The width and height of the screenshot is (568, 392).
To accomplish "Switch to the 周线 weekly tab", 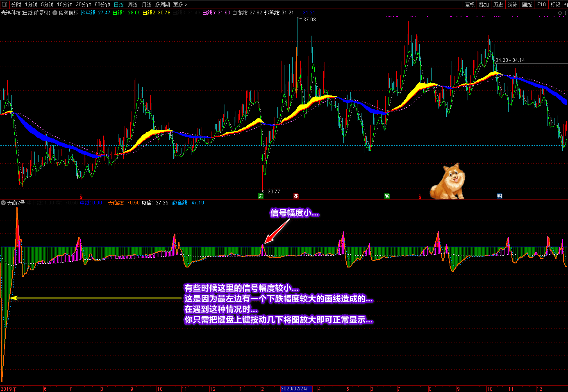I will pyautogui.click(x=133, y=5).
